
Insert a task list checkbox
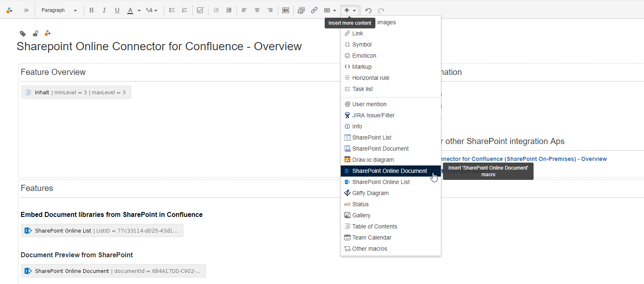tap(200, 10)
